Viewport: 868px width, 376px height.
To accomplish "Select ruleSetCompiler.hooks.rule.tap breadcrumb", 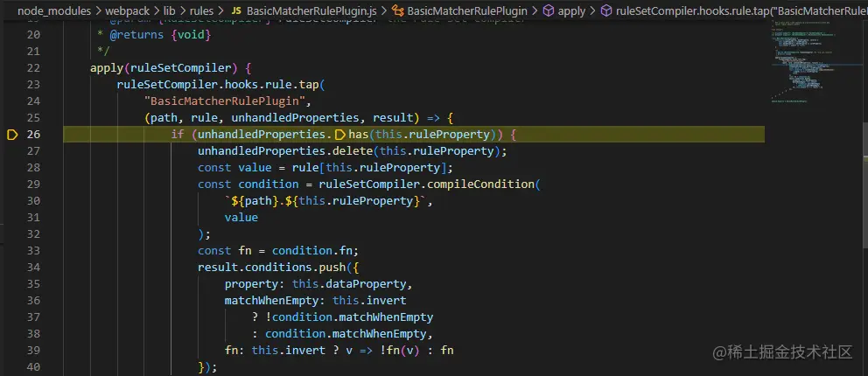I will click(741, 10).
